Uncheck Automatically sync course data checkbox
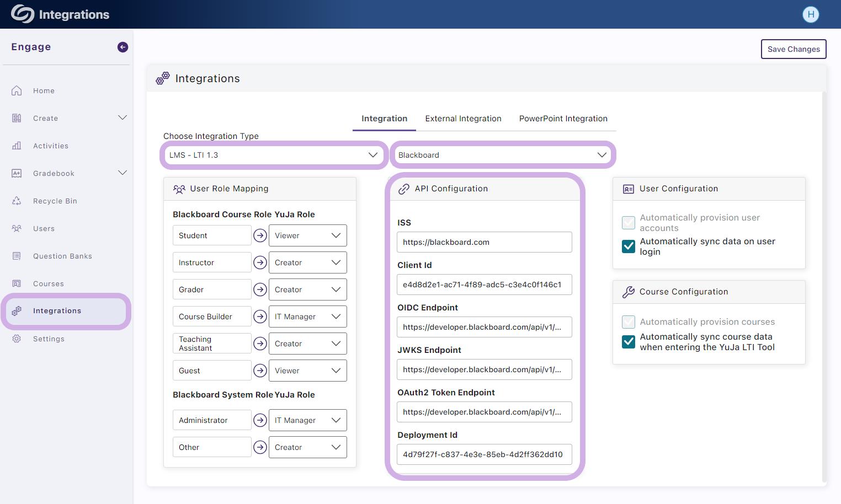Screen dimensions: 841x504 (x=629, y=342)
